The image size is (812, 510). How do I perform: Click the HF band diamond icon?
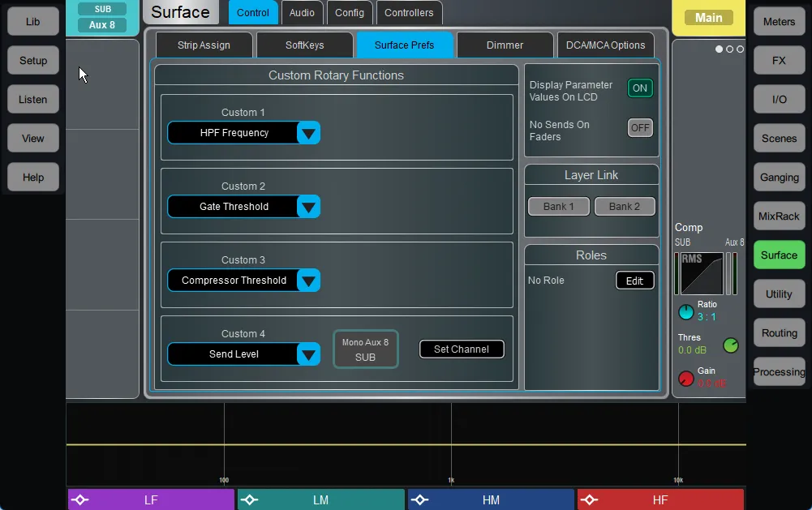(x=589, y=499)
